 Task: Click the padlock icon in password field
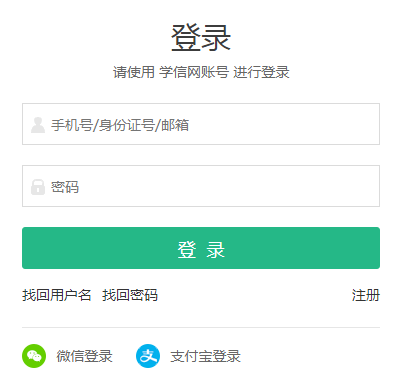click(38, 187)
